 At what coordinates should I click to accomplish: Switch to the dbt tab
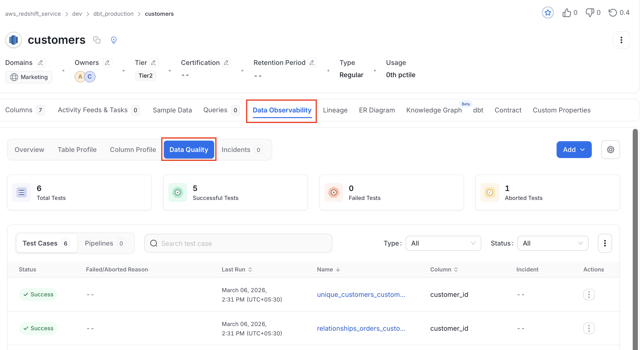[478, 110]
